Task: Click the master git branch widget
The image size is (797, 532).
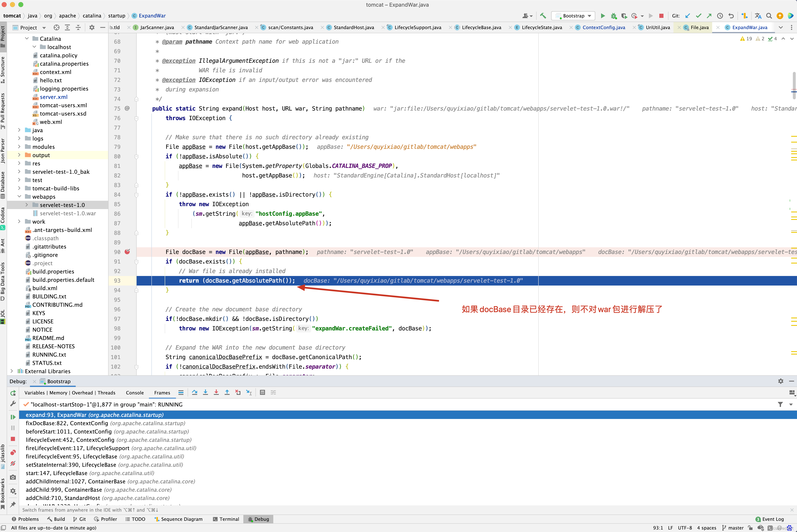Action: click(x=733, y=528)
